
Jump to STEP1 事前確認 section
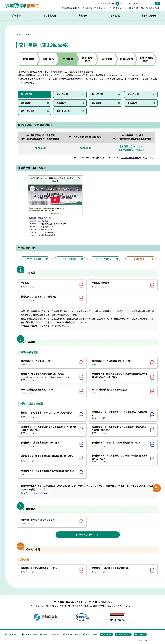[35, 259]
